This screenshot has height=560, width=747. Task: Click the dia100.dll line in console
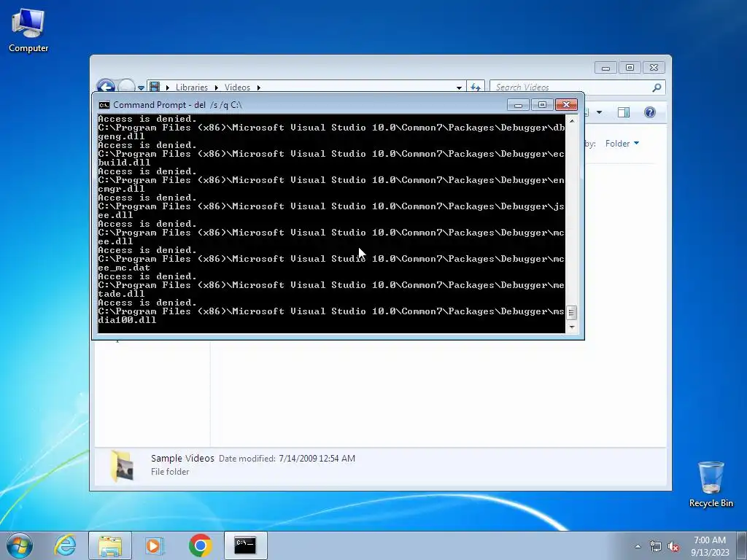click(x=127, y=321)
